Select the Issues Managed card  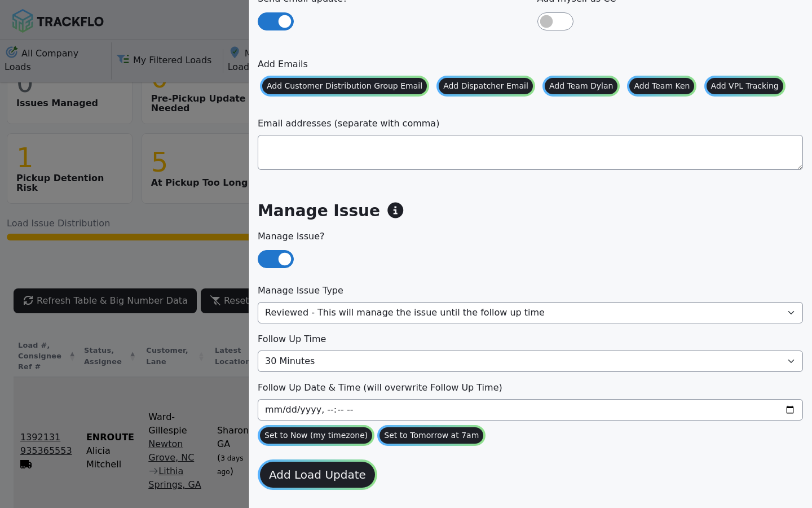[x=70, y=103]
